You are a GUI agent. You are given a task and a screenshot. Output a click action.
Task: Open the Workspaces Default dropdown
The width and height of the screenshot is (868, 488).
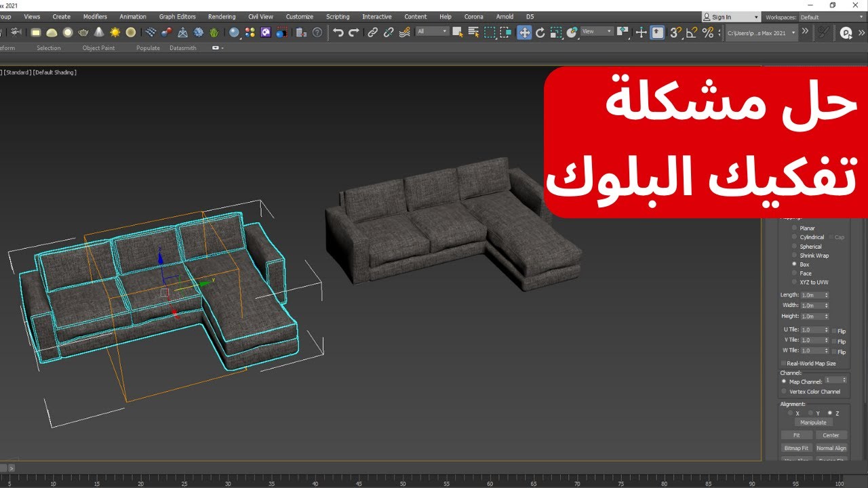[x=831, y=17]
